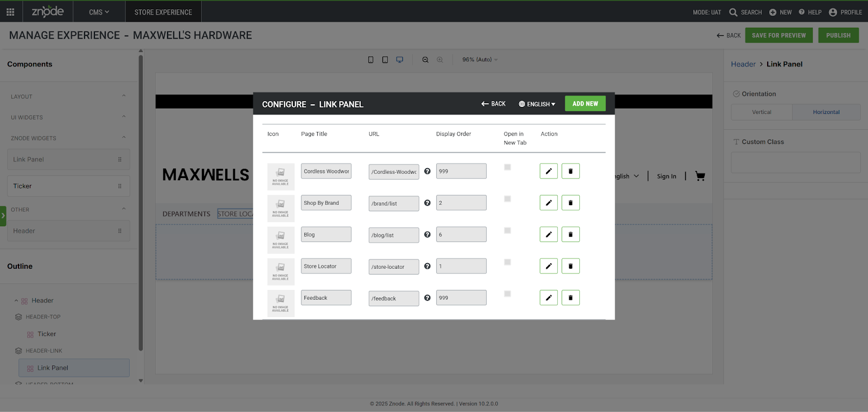The height and width of the screenshot is (412, 868).
Task: Edit the Blog row pencil icon
Action: tap(548, 234)
